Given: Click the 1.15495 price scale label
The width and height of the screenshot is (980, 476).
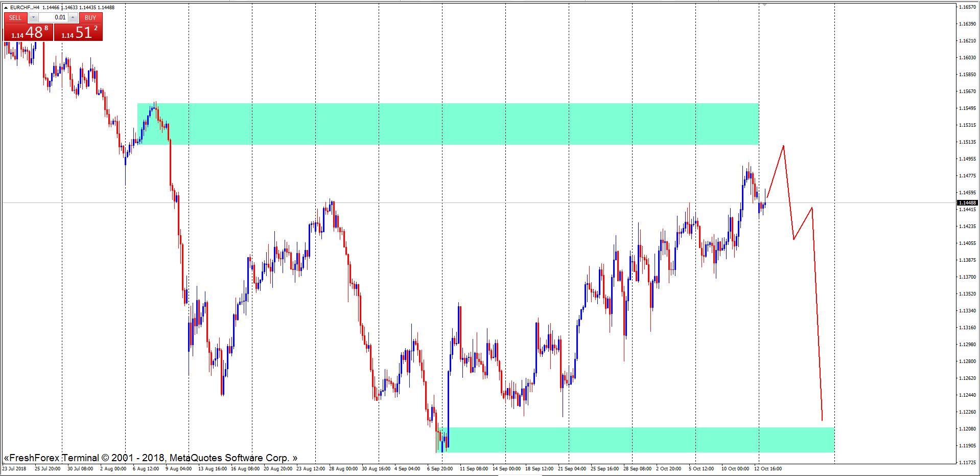Looking at the screenshot, I should (967, 108).
